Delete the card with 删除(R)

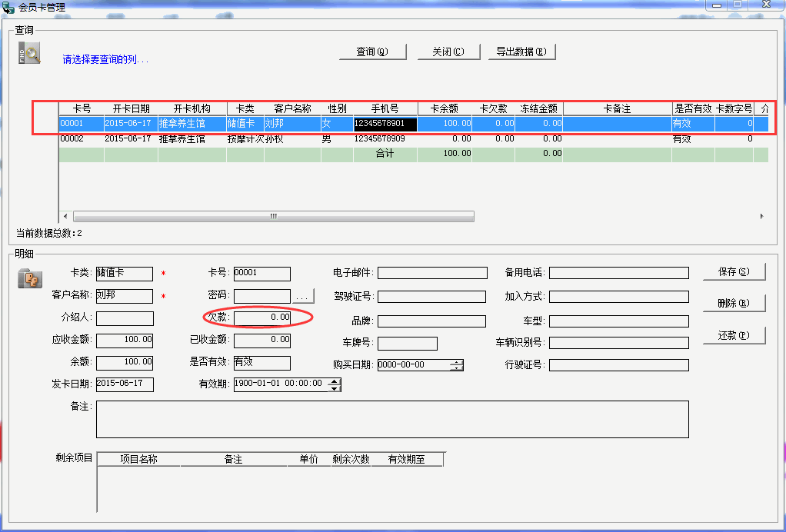pos(734,303)
